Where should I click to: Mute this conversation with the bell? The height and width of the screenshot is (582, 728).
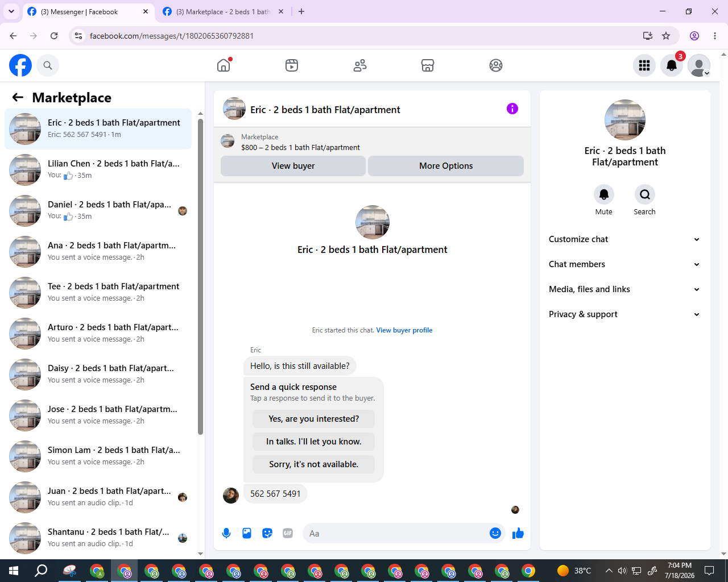coord(604,194)
